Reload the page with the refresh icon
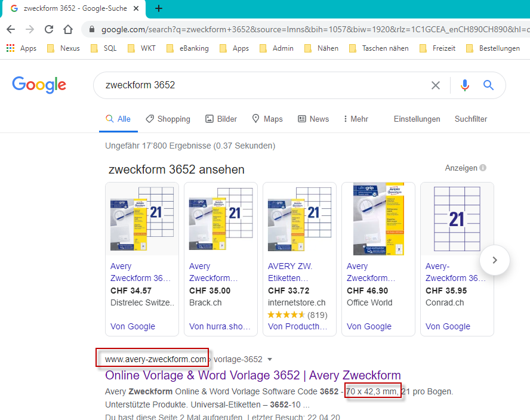This screenshot has height=420, width=530. tap(49, 29)
